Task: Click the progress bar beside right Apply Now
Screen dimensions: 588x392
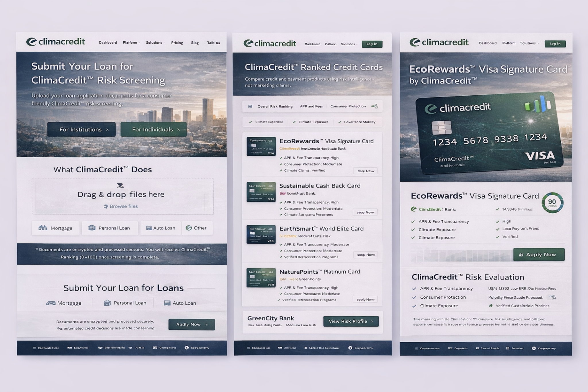Action: tap(461, 255)
